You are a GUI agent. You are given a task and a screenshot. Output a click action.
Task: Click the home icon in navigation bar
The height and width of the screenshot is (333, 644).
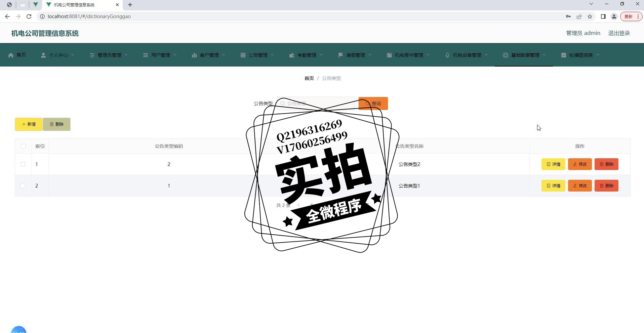tap(11, 55)
